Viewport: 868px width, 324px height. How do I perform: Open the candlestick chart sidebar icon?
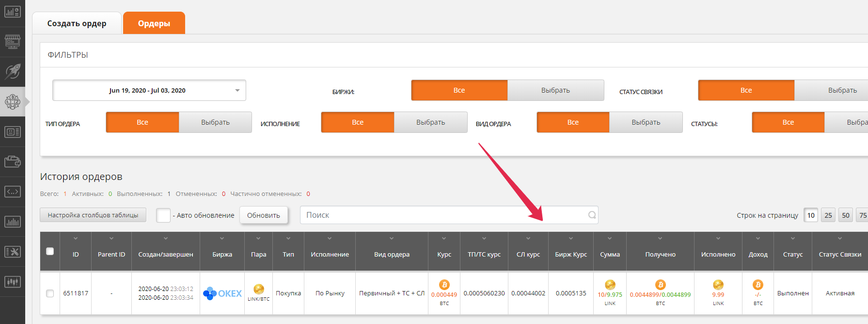point(13,281)
